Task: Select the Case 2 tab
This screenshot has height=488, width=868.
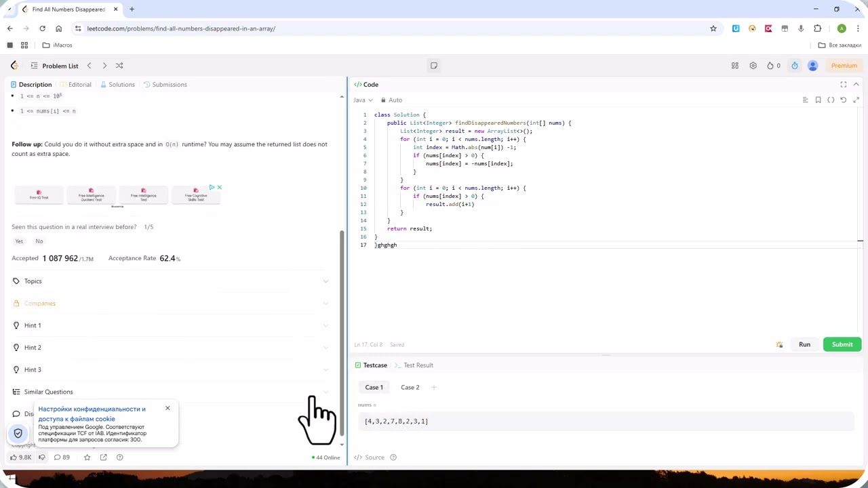Action: pos(410,388)
